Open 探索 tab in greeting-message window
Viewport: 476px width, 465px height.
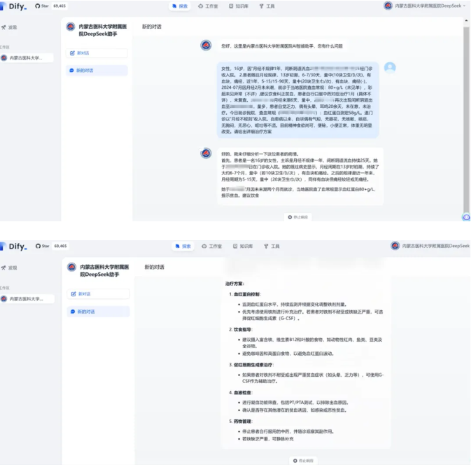tap(180, 6)
